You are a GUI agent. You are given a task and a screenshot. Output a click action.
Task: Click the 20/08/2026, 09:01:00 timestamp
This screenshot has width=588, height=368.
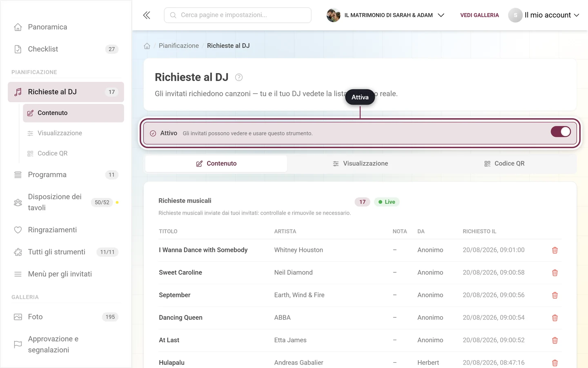494,250
